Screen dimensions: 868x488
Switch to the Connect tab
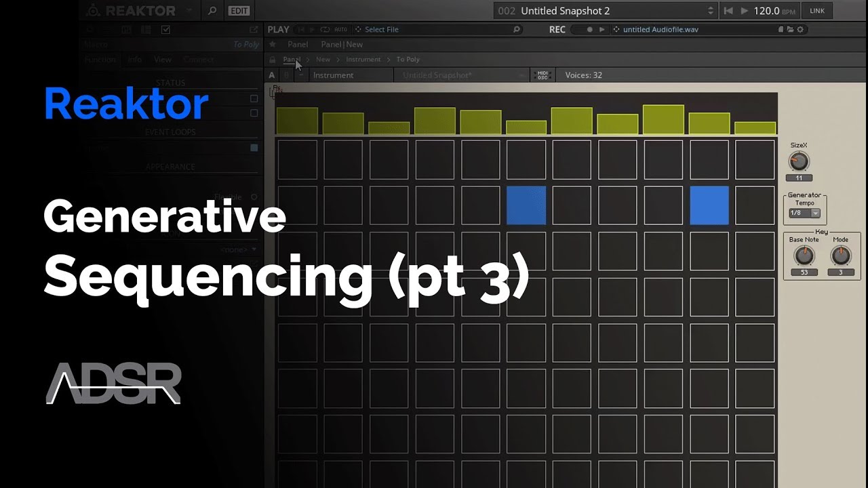pyautogui.click(x=199, y=60)
